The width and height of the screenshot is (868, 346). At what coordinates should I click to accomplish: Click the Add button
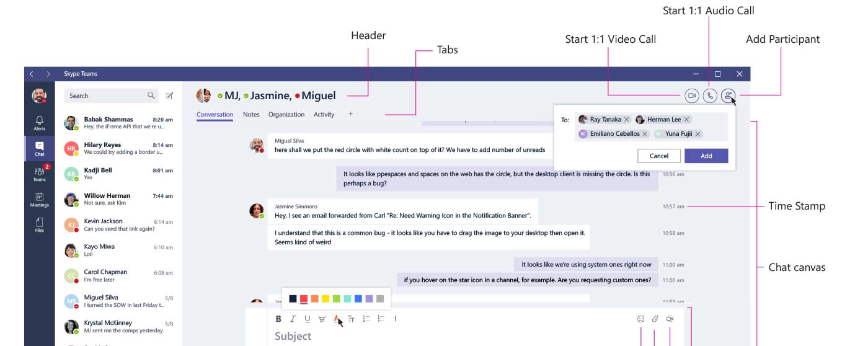[x=706, y=156]
